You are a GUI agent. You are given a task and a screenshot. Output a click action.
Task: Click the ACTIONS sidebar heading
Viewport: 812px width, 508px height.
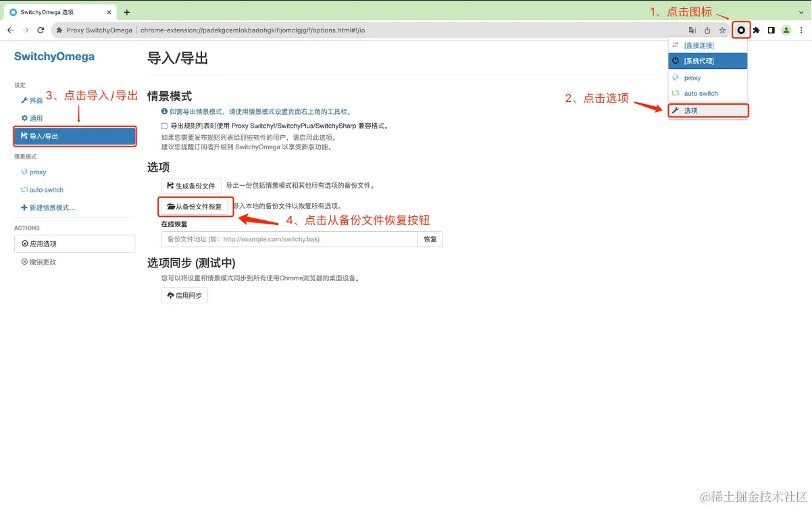click(x=27, y=228)
